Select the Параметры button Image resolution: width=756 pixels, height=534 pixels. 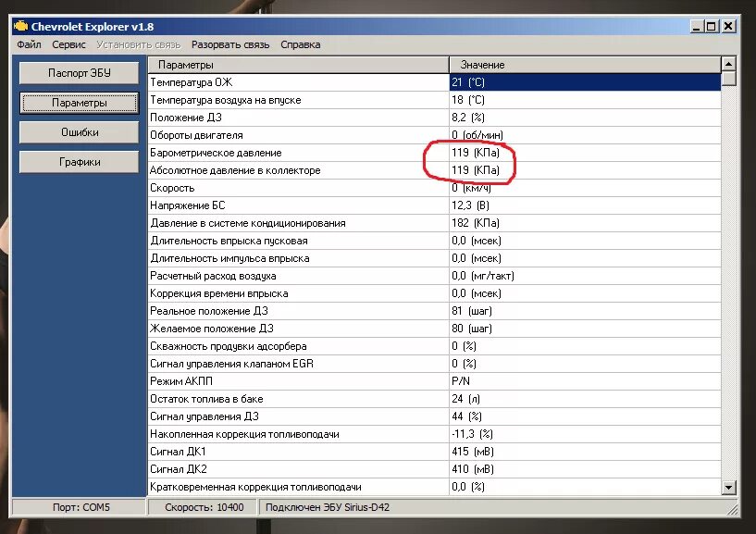coord(79,103)
